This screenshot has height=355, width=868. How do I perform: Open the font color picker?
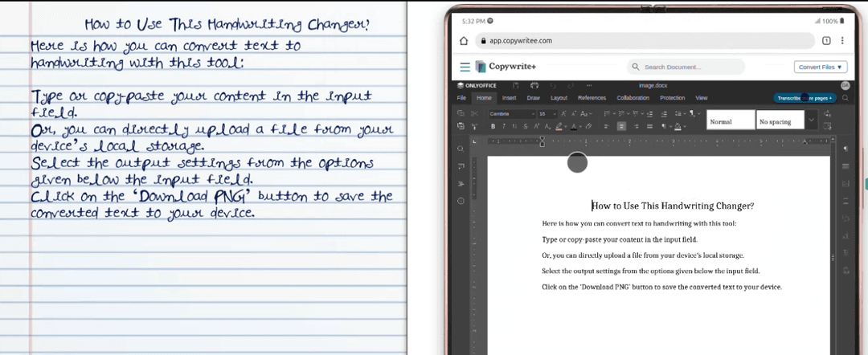[x=580, y=126]
